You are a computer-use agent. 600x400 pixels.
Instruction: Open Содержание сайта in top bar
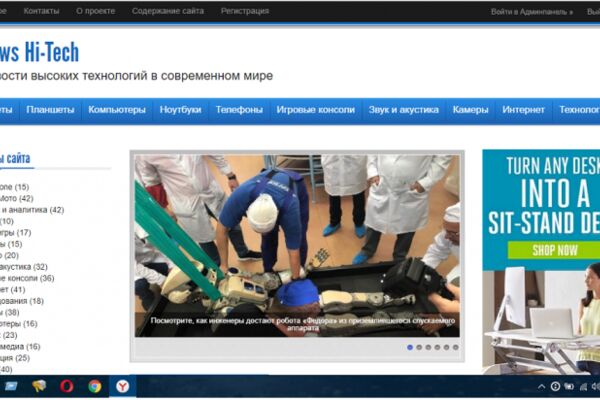pos(168,11)
